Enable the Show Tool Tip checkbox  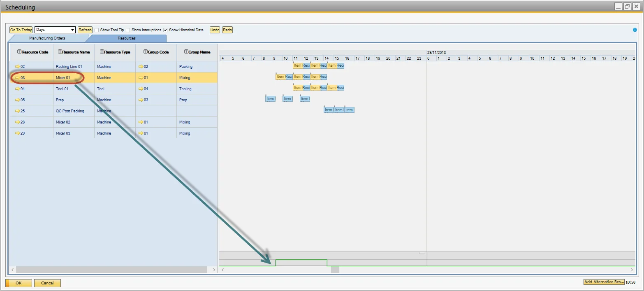click(97, 30)
